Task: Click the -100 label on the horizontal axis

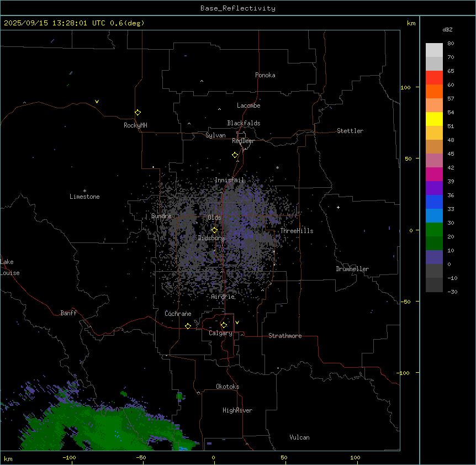Action: (x=69, y=457)
